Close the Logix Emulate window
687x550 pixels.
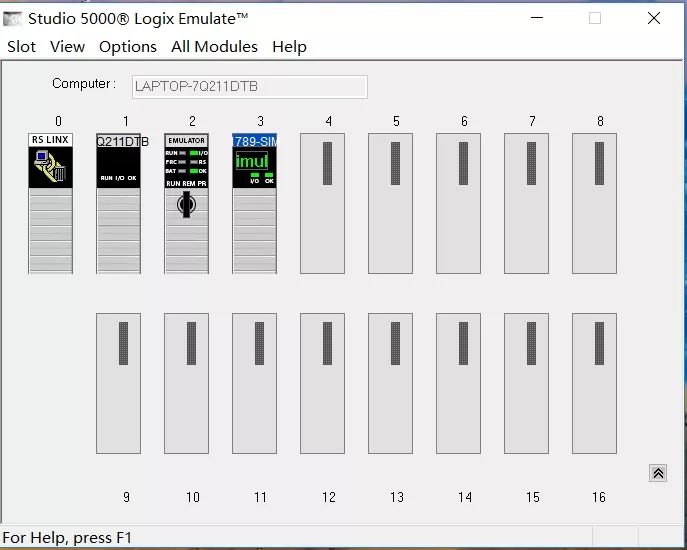pos(654,18)
